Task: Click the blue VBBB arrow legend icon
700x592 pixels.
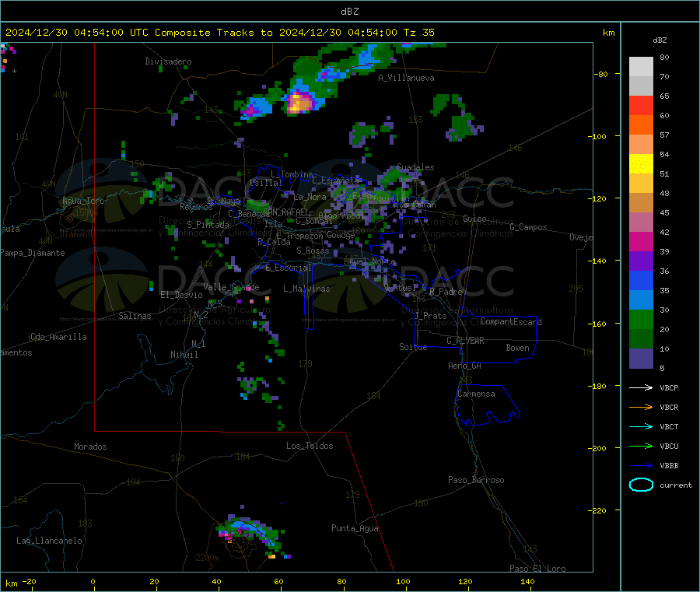Action: click(641, 466)
